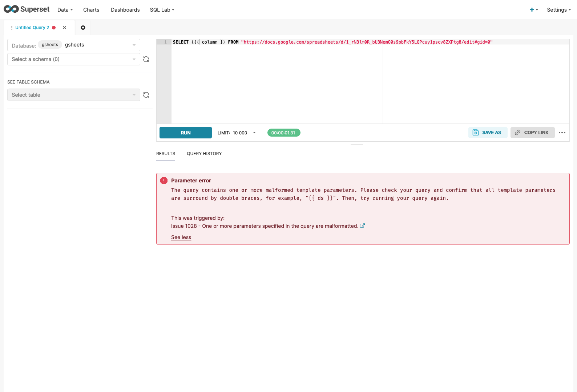
Task: Save query with SAVE AS
Action: [488, 133]
